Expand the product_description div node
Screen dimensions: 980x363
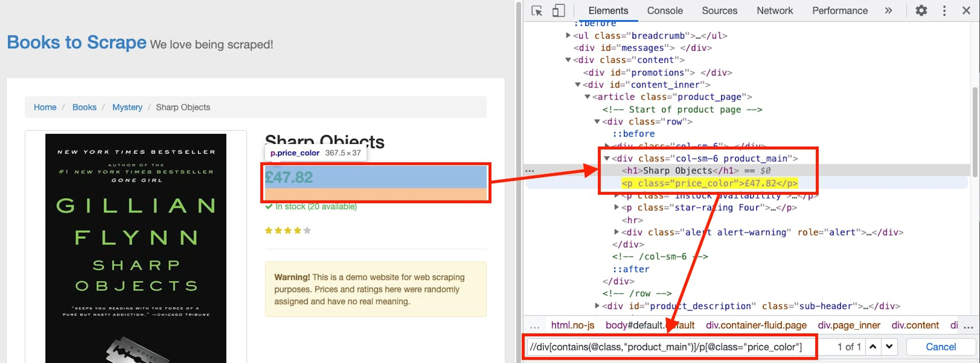[x=597, y=305]
